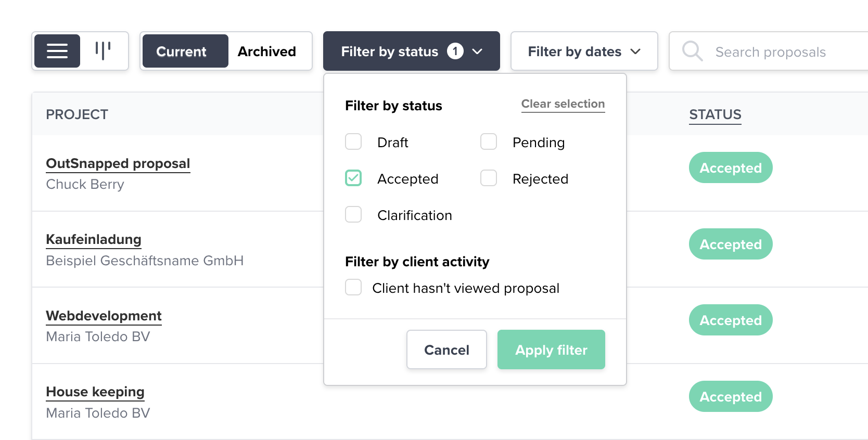The image size is (868, 440).
Task: Check the Draft status filter
Action: click(353, 141)
